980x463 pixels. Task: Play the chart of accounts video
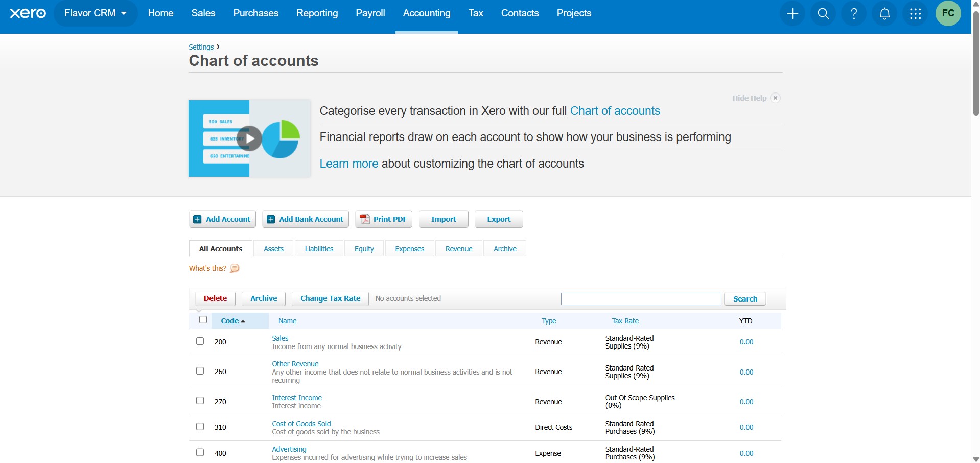click(x=249, y=138)
